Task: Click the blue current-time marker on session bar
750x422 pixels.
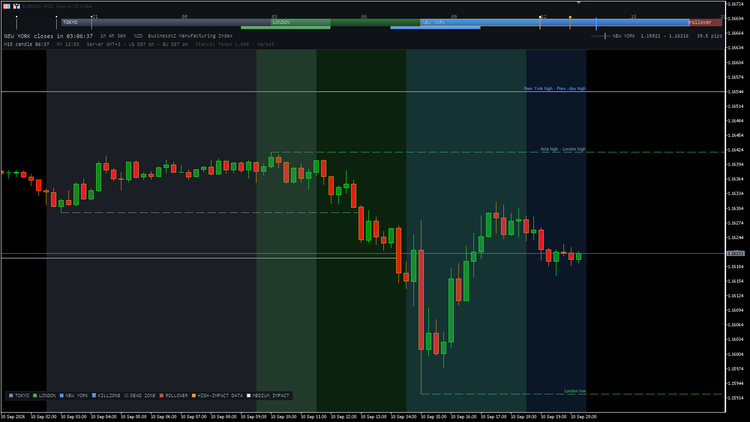Action: [x=596, y=23]
